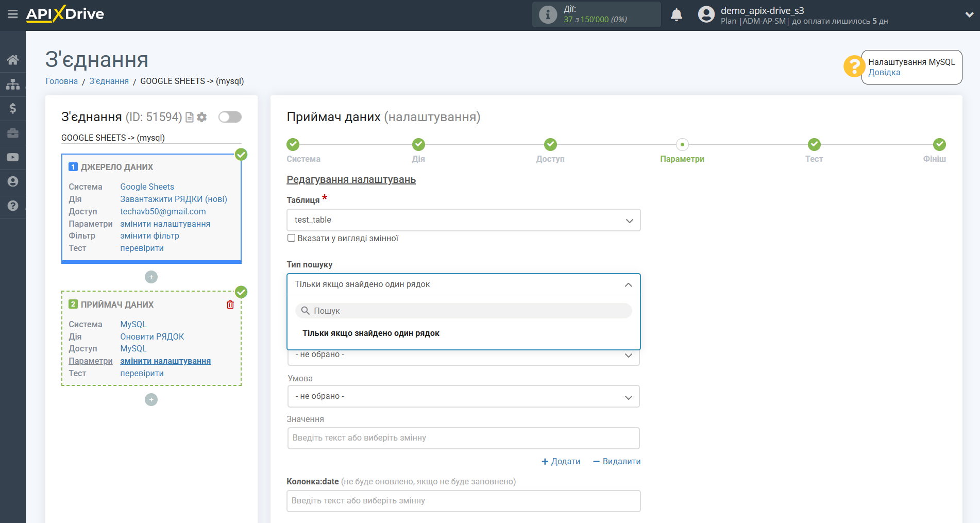The image size is (980, 523).
Task: Open the Довідка help link
Action: [x=884, y=73]
